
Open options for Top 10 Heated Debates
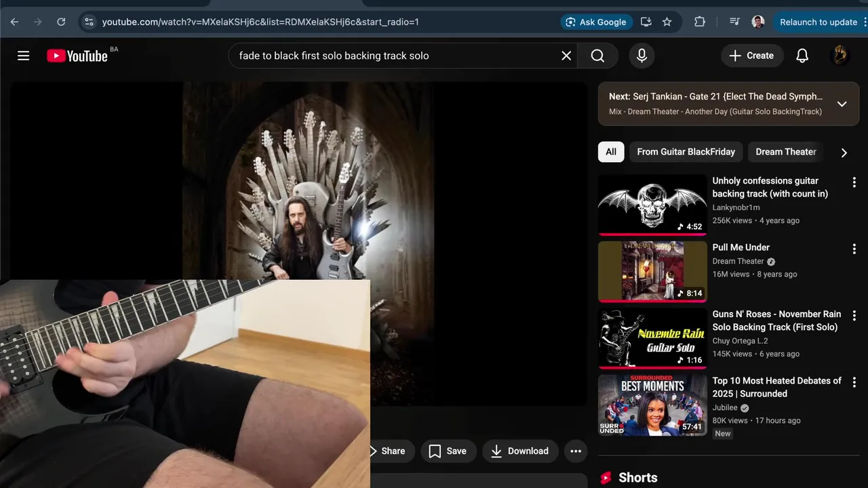pyautogui.click(x=854, y=382)
